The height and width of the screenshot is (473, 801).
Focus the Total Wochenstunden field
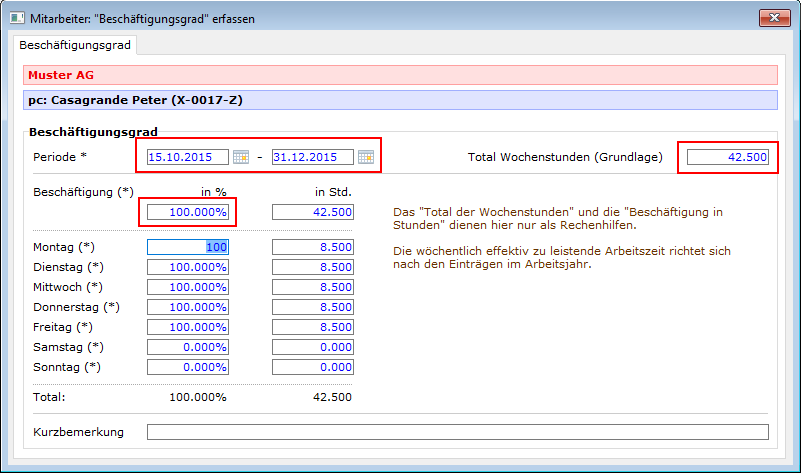pyautogui.click(x=728, y=157)
